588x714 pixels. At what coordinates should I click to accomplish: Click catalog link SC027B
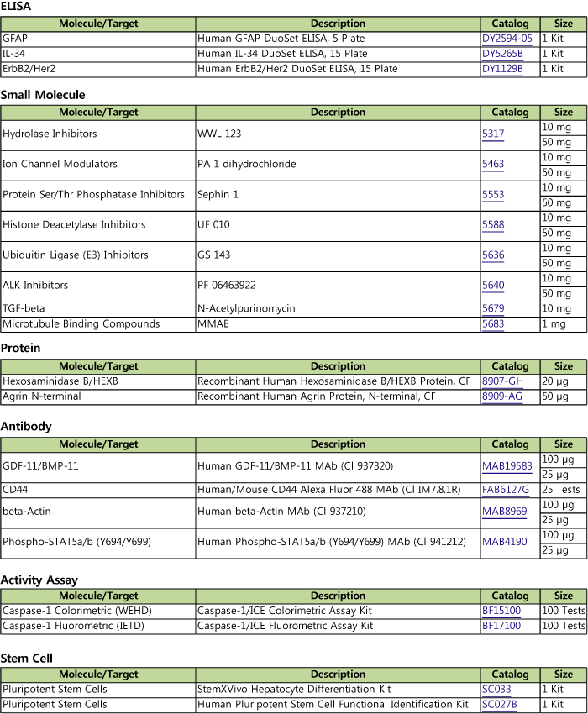click(x=500, y=705)
